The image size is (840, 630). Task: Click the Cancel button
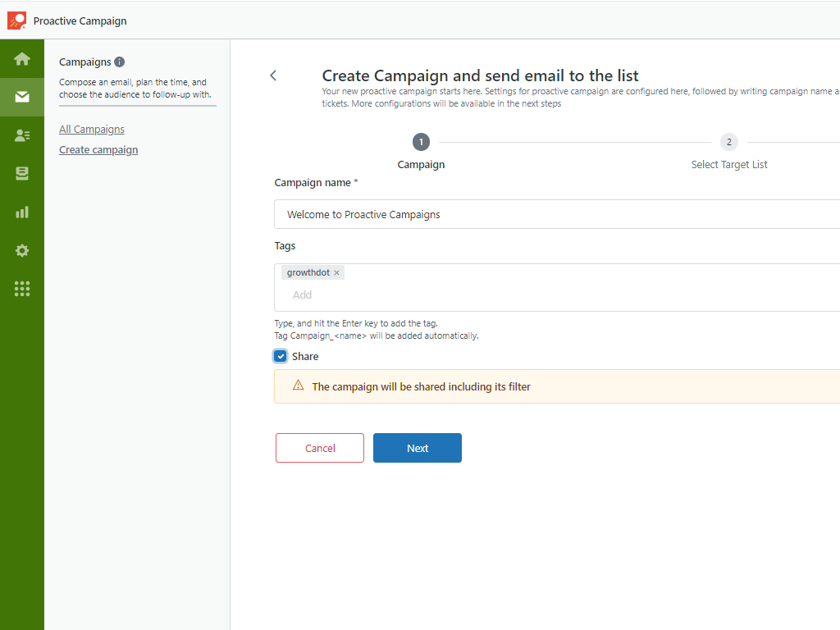tap(320, 448)
